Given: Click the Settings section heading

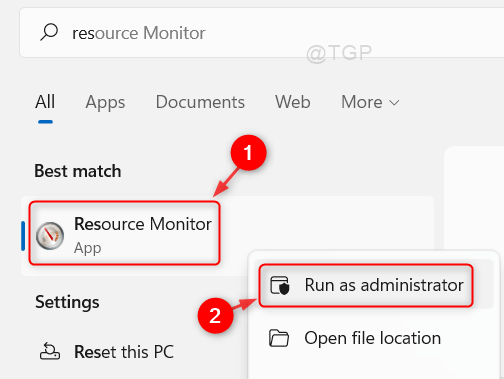Looking at the screenshot, I should pyautogui.click(x=67, y=302).
